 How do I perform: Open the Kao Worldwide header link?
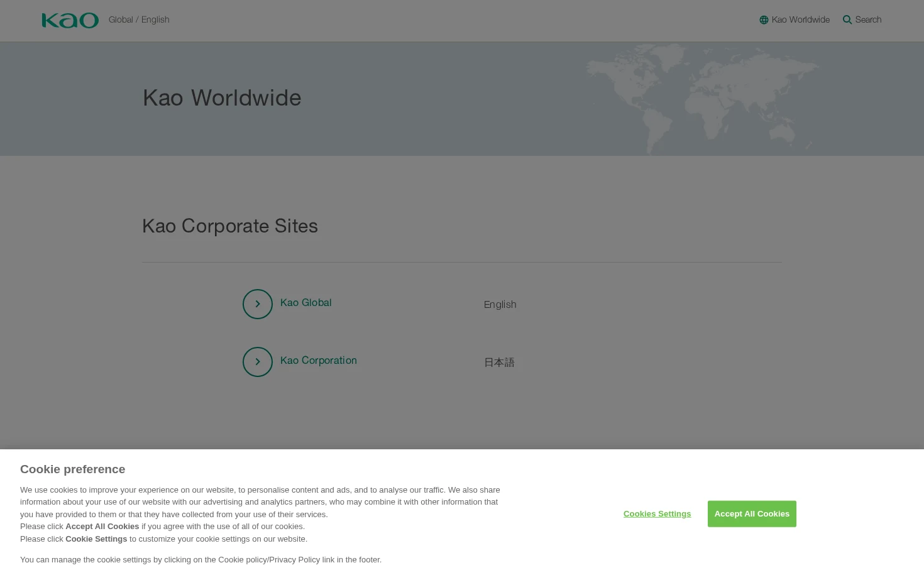[795, 20]
